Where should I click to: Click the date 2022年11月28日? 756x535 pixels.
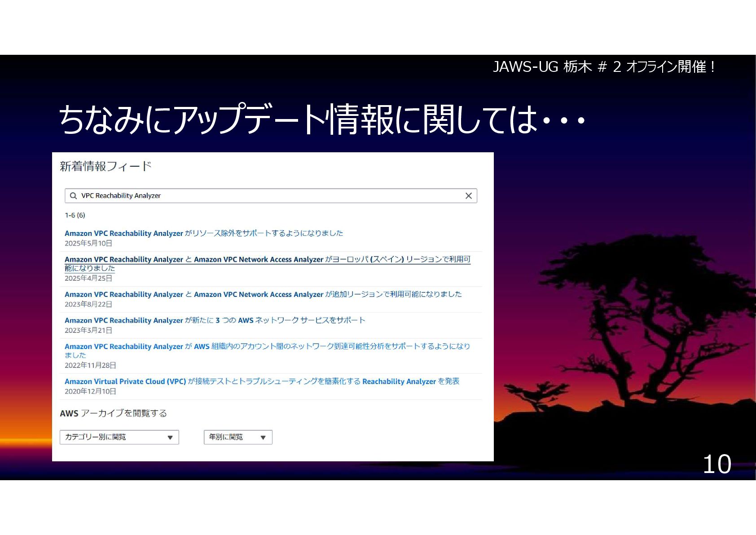(90, 366)
